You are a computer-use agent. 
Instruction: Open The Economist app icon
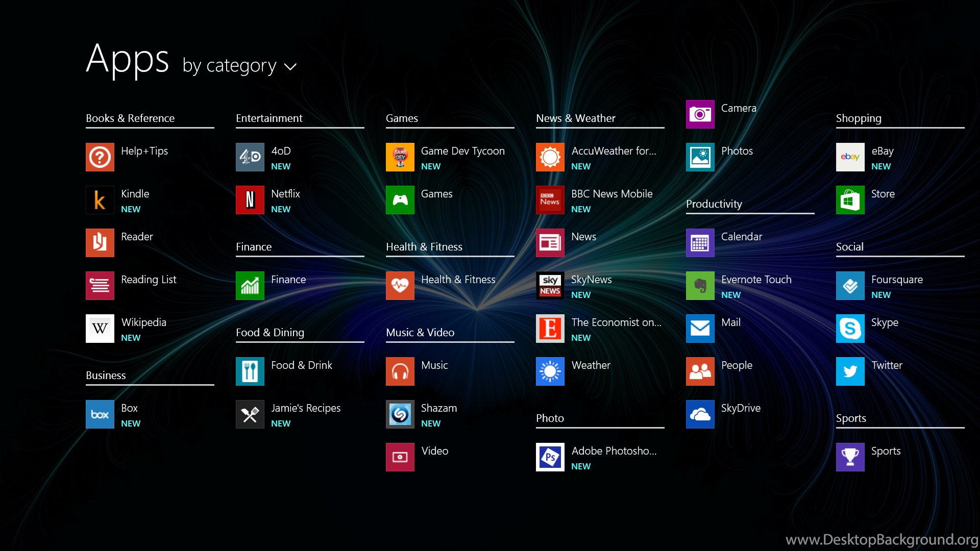550,329
